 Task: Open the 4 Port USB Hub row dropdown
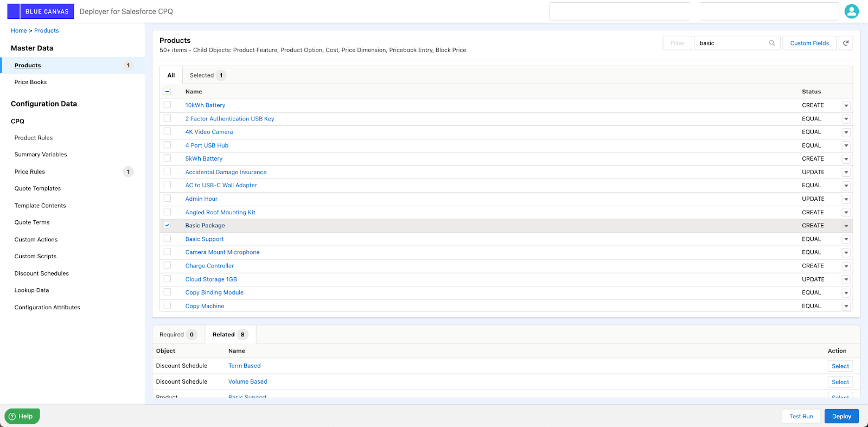[x=846, y=145]
